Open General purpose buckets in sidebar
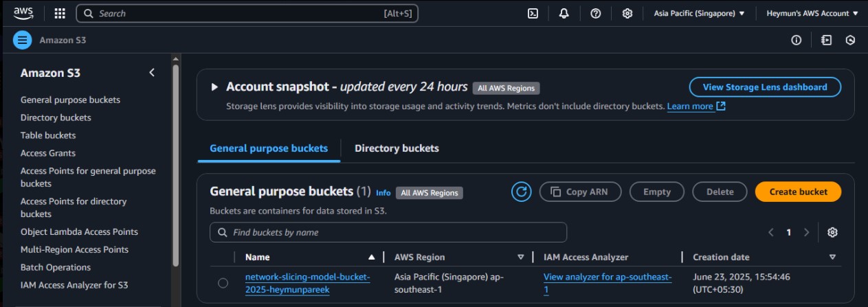Image resolution: width=868 pixels, height=307 pixels. point(70,100)
